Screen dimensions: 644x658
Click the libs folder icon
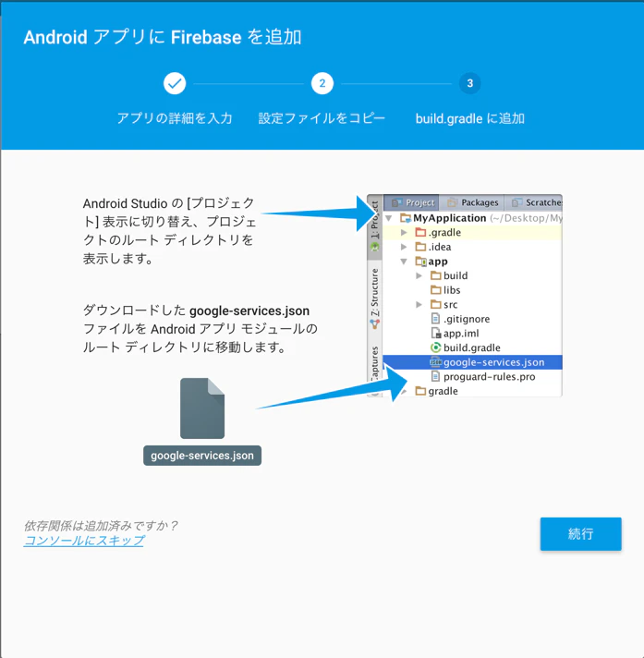point(436,290)
